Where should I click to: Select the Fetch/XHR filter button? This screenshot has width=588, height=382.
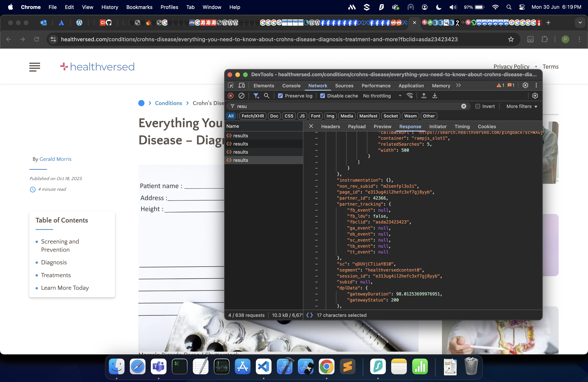tap(253, 116)
